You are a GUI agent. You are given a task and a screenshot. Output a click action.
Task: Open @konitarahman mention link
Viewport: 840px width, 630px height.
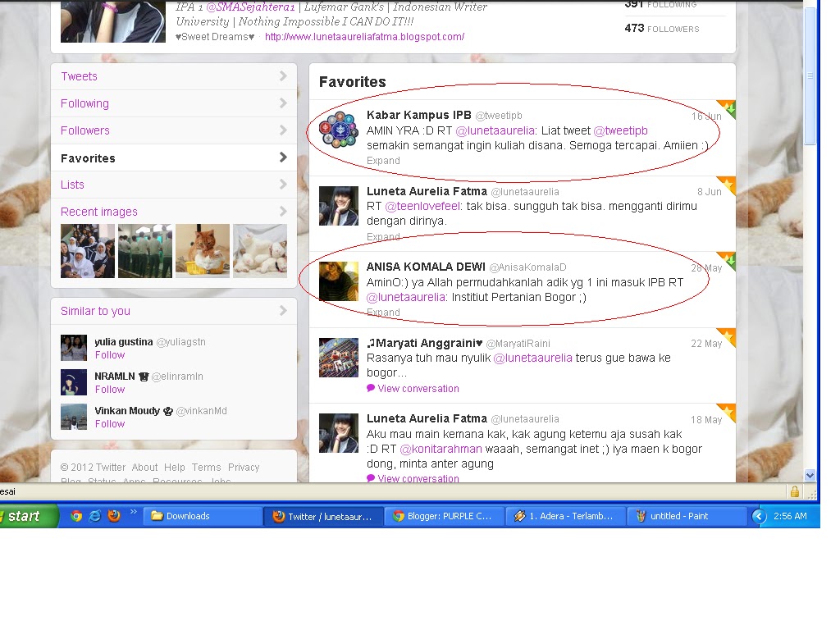441,449
